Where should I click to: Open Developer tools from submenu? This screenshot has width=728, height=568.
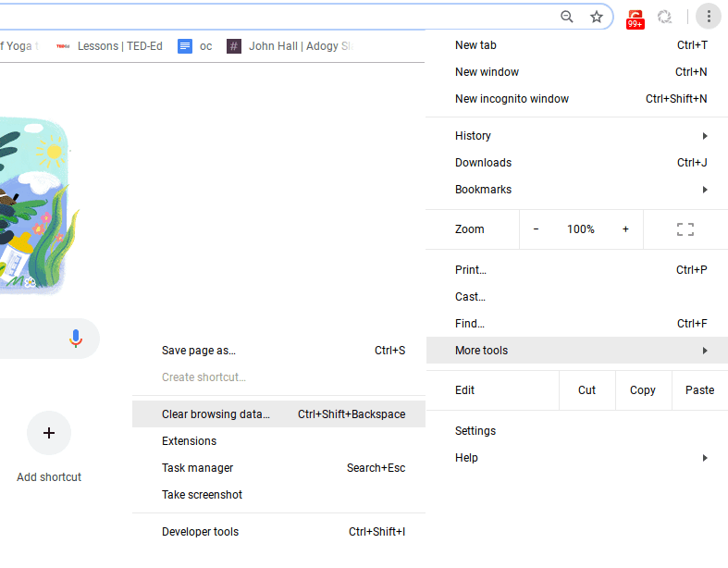click(x=278, y=532)
